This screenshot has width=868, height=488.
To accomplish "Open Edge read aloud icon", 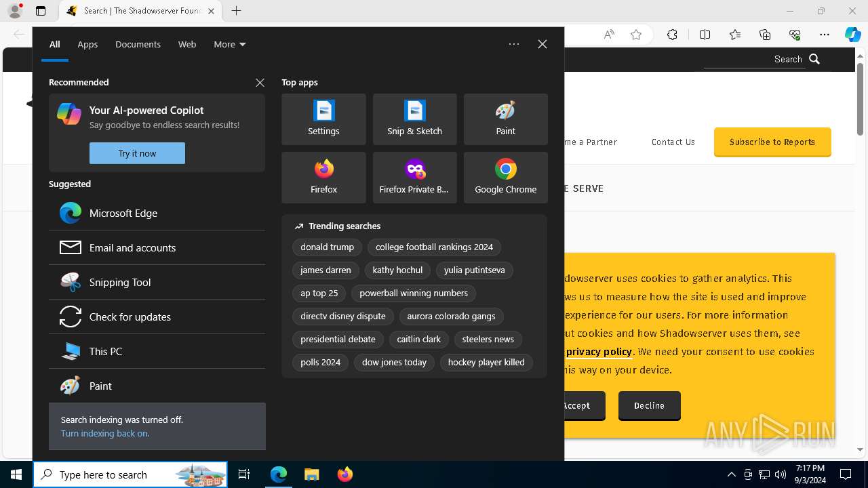I will [609, 35].
